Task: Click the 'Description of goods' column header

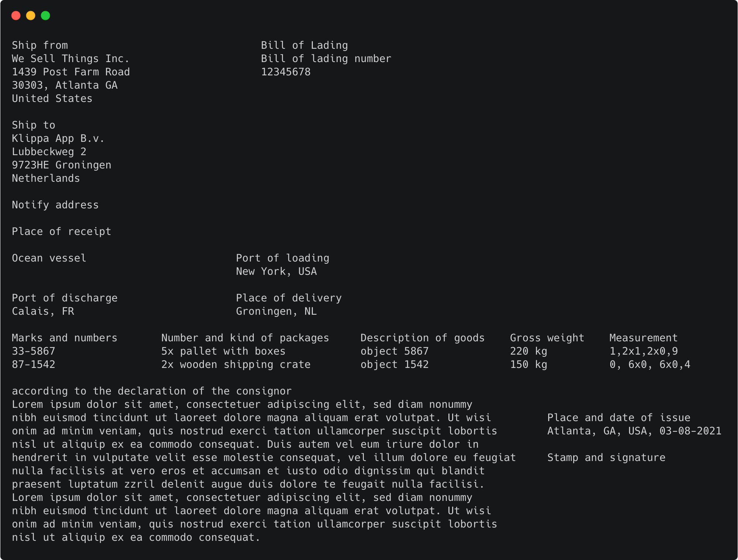Action: tap(423, 338)
